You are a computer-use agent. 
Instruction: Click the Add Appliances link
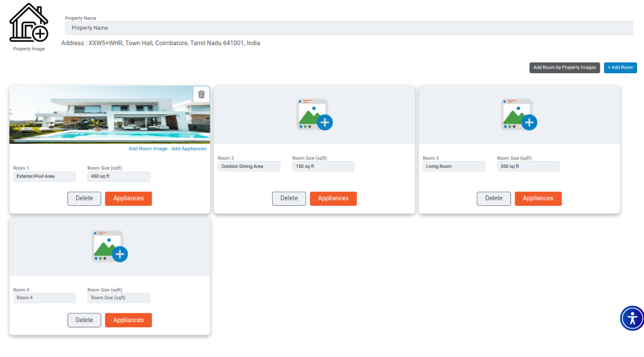click(189, 149)
